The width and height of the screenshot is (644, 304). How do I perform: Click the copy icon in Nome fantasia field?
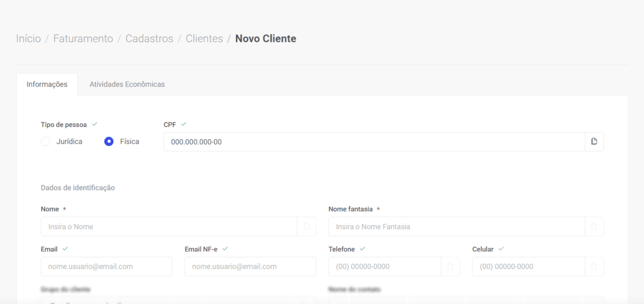click(594, 227)
